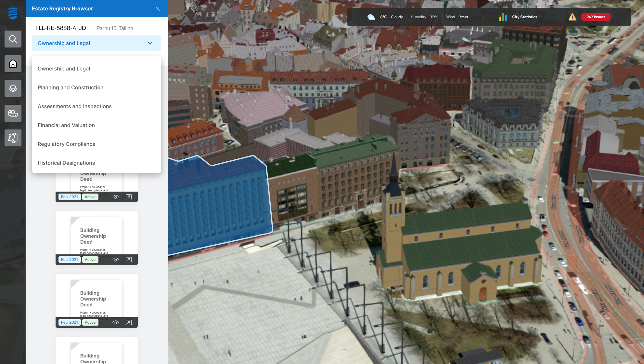Choose Planning and Construction category
Screen dimensions: 644x364
tap(97, 88)
